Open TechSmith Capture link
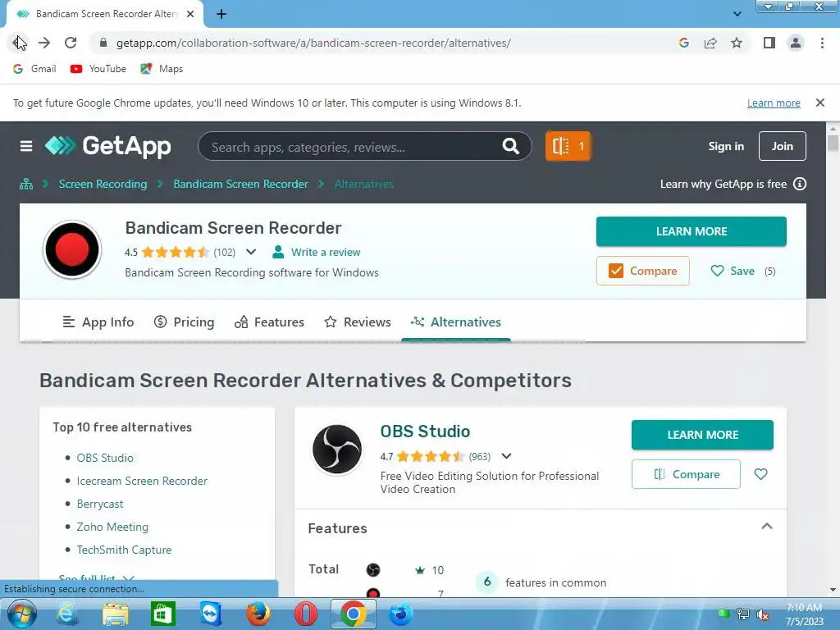The image size is (840, 630). (x=125, y=550)
